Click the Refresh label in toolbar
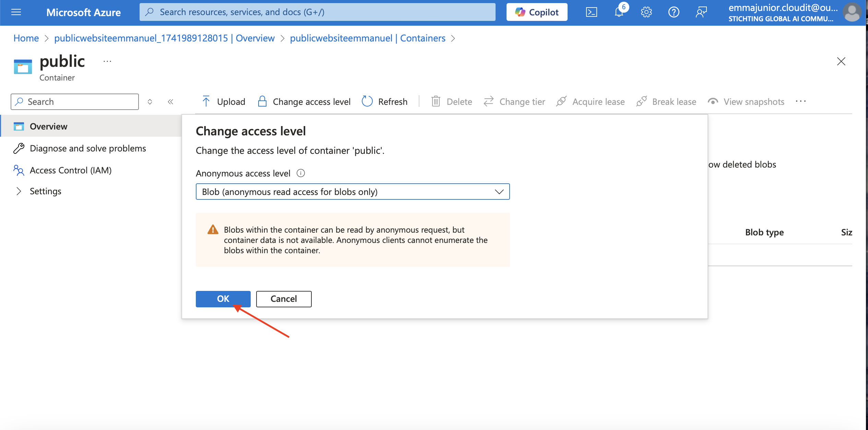The image size is (868, 430). pyautogui.click(x=393, y=102)
